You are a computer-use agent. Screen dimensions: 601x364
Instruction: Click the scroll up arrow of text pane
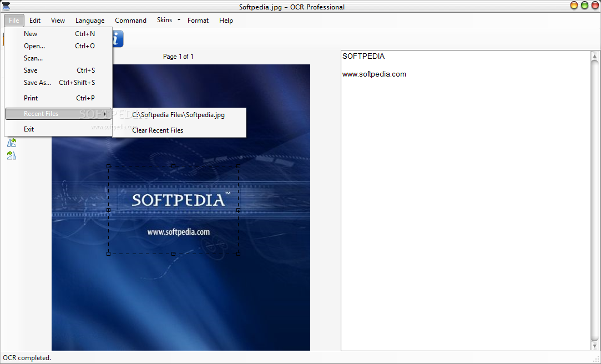[594, 56]
